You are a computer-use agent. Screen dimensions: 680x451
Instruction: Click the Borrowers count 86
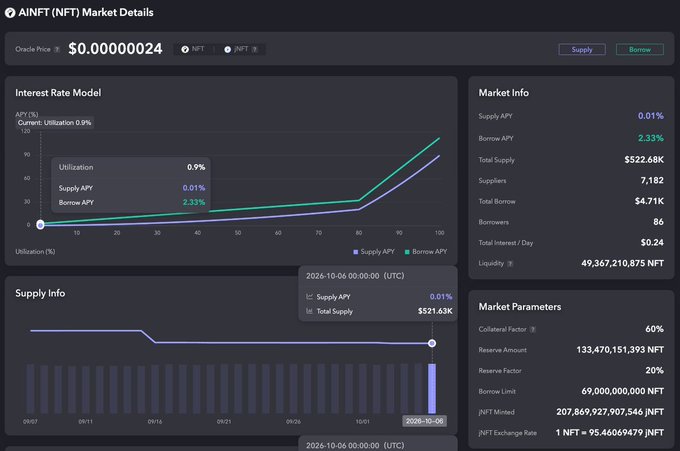point(658,222)
